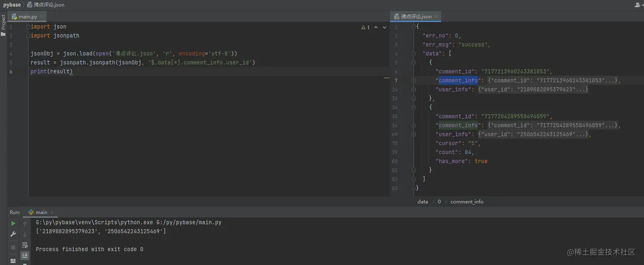Click the print(result) statement in main.py

[x=52, y=72]
